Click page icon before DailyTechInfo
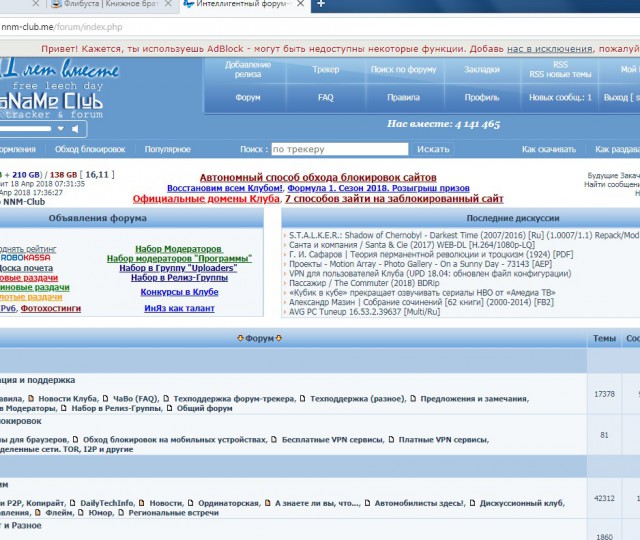Image resolution: width=640 pixels, height=540 pixels. (x=73, y=502)
